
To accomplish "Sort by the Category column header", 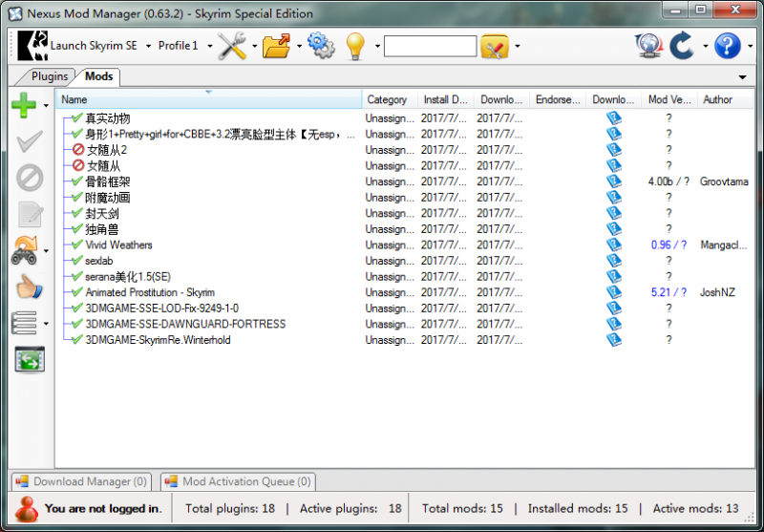I will click(390, 99).
